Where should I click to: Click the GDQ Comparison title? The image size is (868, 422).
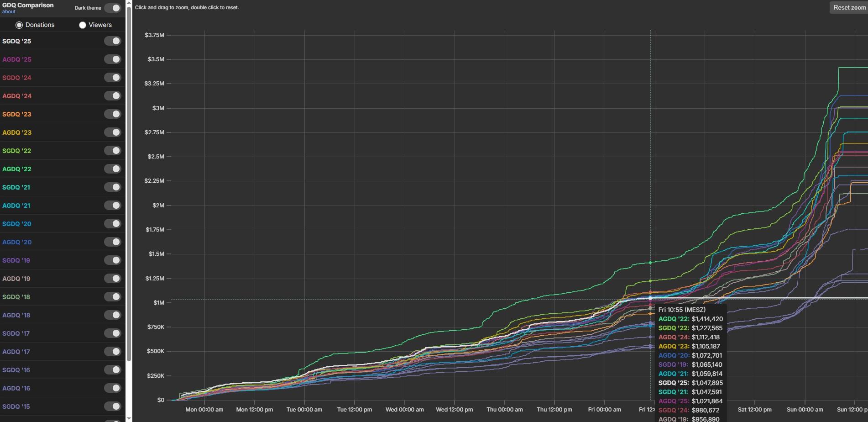click(28, 5)
